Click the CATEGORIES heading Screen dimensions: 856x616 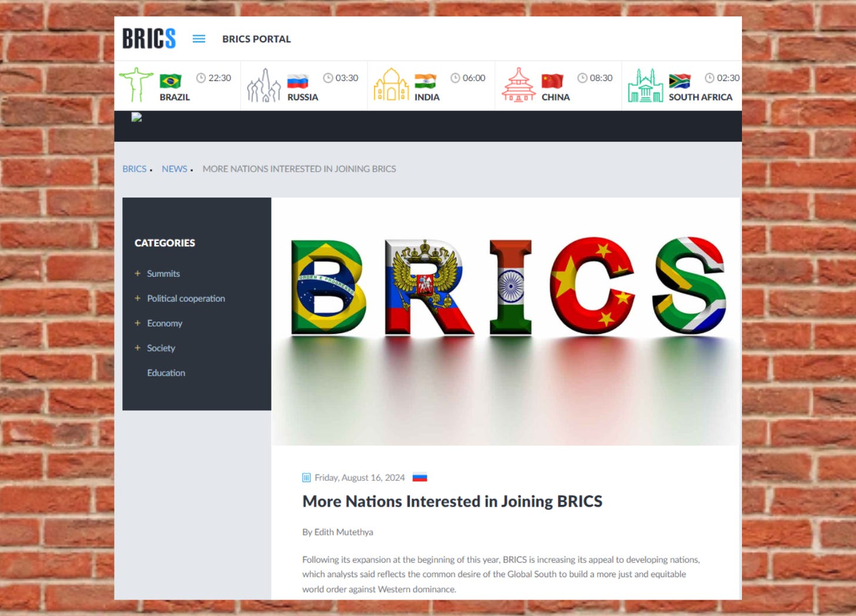click(165, 243)
